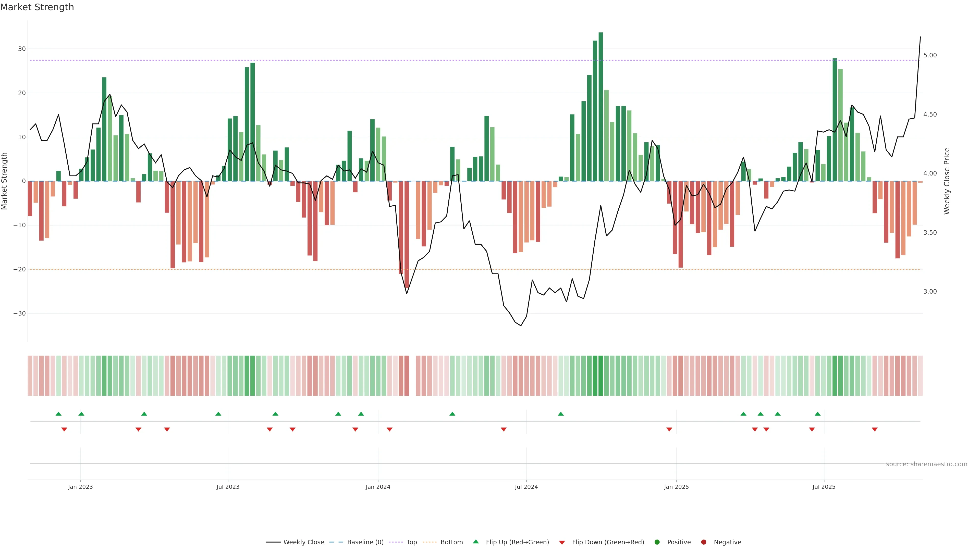This screenshot has height=551, width=980.
Task: Click red triangle icon in Flip Down legend entry
Action: [x=562, y=543]
